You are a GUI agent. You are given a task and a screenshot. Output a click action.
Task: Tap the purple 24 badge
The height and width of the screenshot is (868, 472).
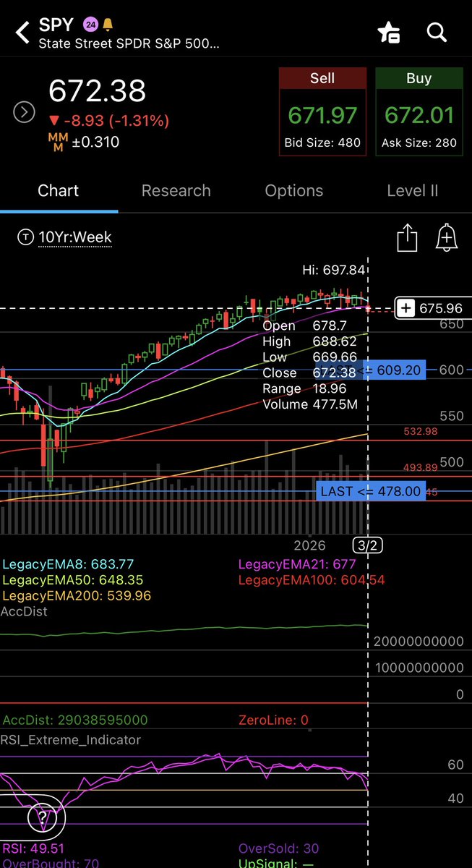92,25
